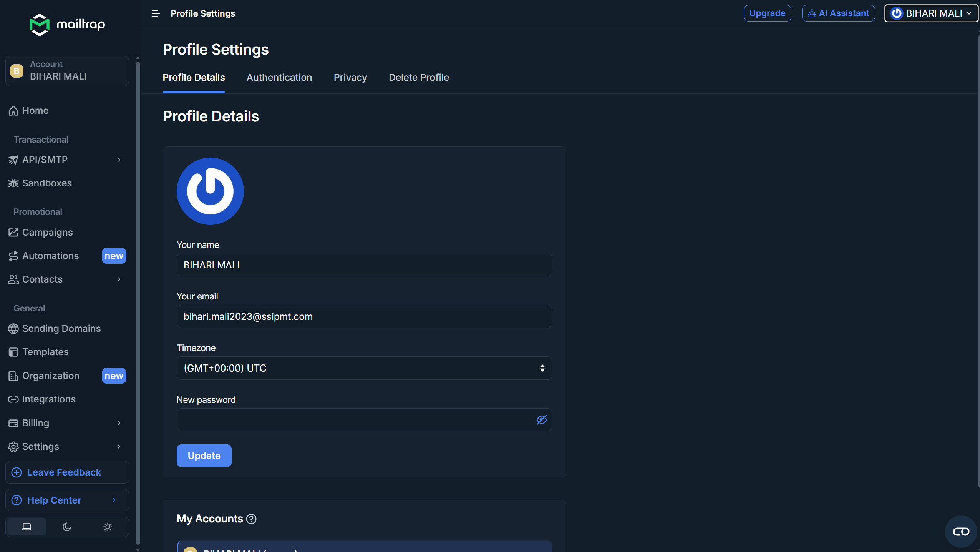Switch to light theme with the sun icon
The width and height of the screenshot is (980, 552).
(108, 527)
